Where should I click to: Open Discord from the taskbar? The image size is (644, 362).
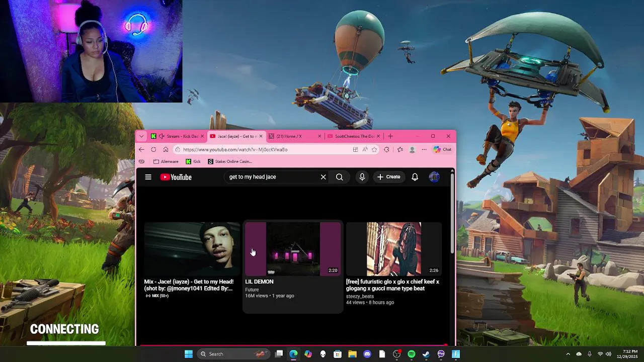pos(367,354)
